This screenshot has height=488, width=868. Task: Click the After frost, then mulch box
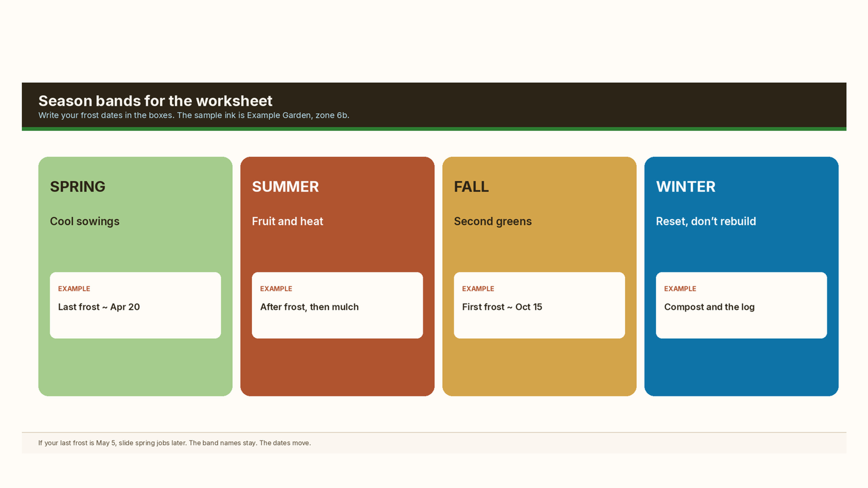coord(337,305)
